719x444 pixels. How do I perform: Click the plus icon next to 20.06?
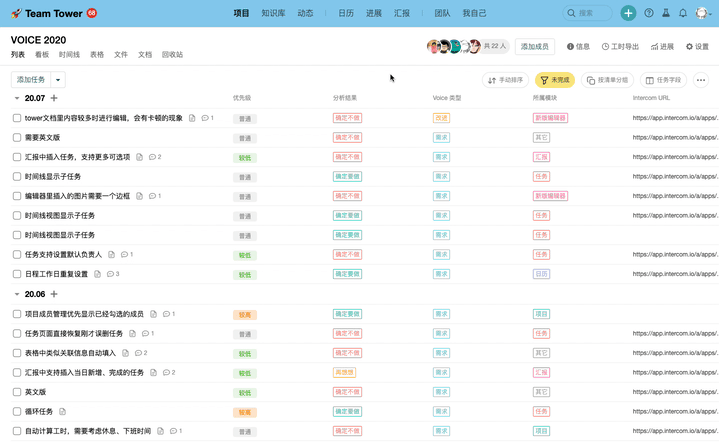tap(54, 294)
